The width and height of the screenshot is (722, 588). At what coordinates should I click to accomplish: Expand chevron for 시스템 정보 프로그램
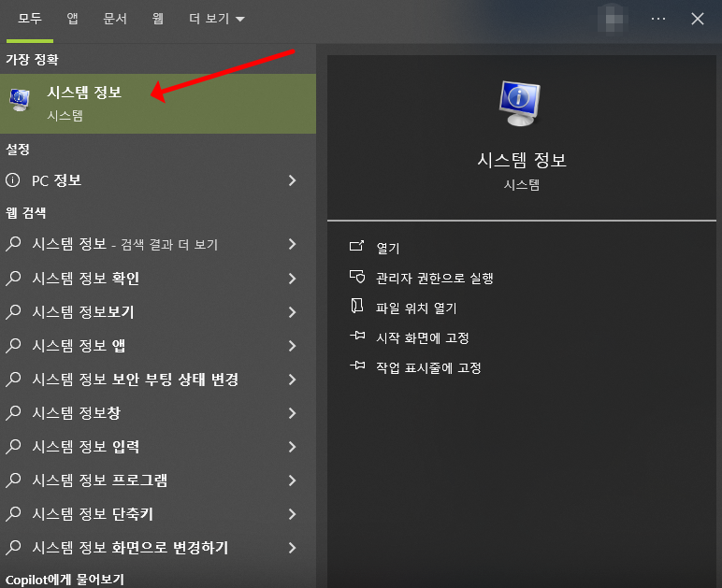tap(292, 480)
